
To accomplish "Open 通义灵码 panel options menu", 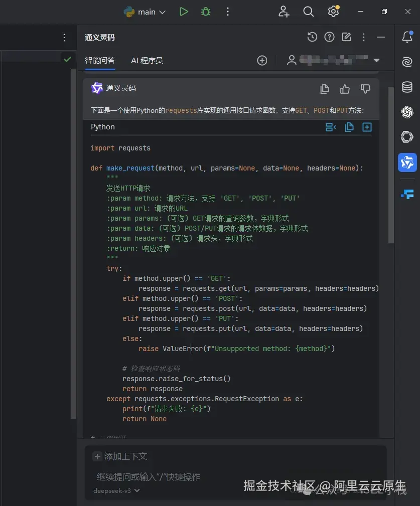I will (x=364, y=37).
